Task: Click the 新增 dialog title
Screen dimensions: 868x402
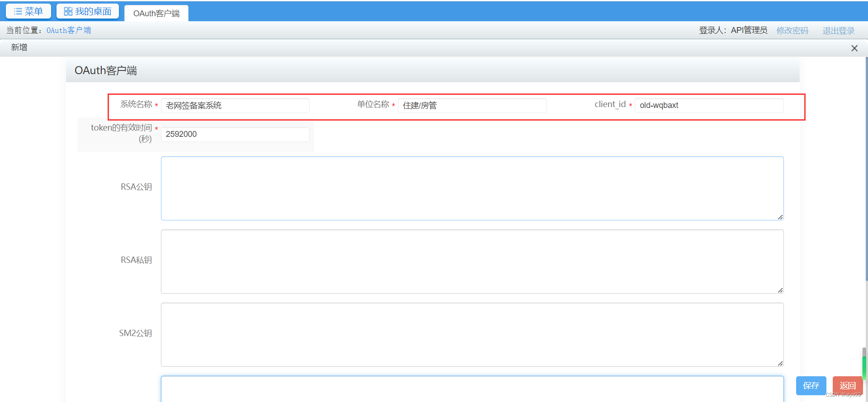Action: pos(19,47)
